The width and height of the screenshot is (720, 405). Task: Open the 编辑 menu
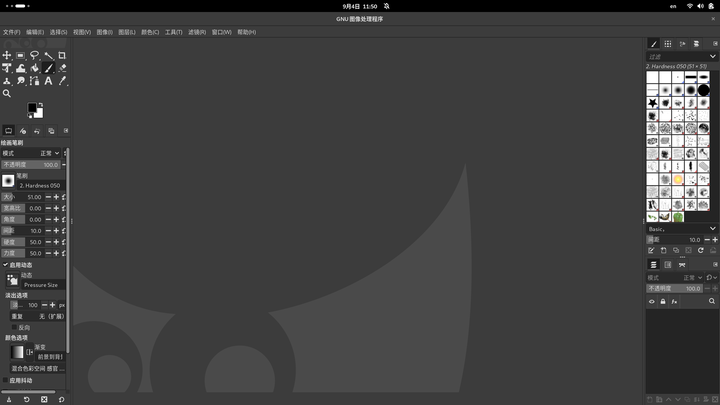pyautogui.click(x=35, y=32)
